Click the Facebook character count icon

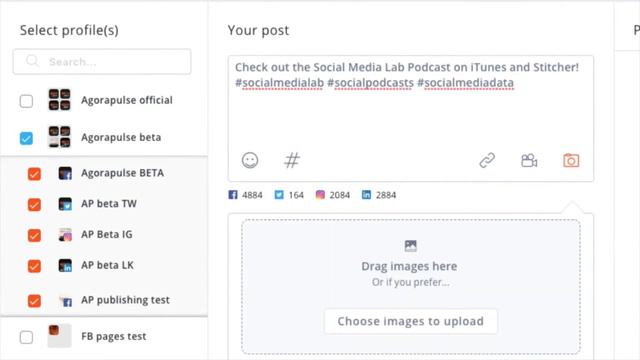(233, 195)
